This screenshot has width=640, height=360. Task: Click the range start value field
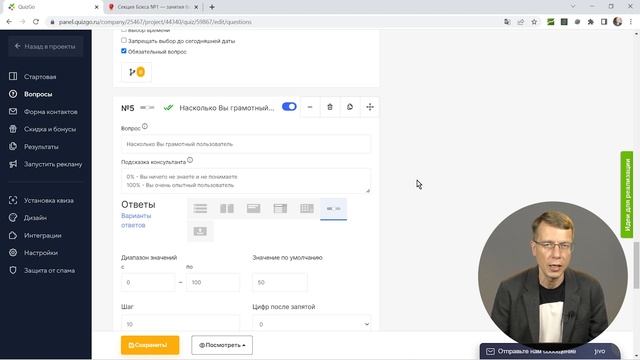[x=148, y=282]
